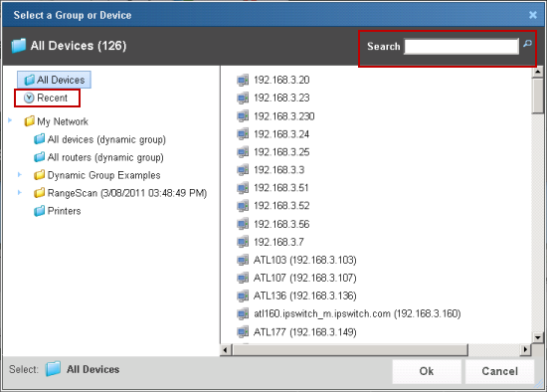Click the vertical scrollbar down arrow
The width and height of the screenshot is (547, 392).
pyautogui.click(x=538, y=337)
